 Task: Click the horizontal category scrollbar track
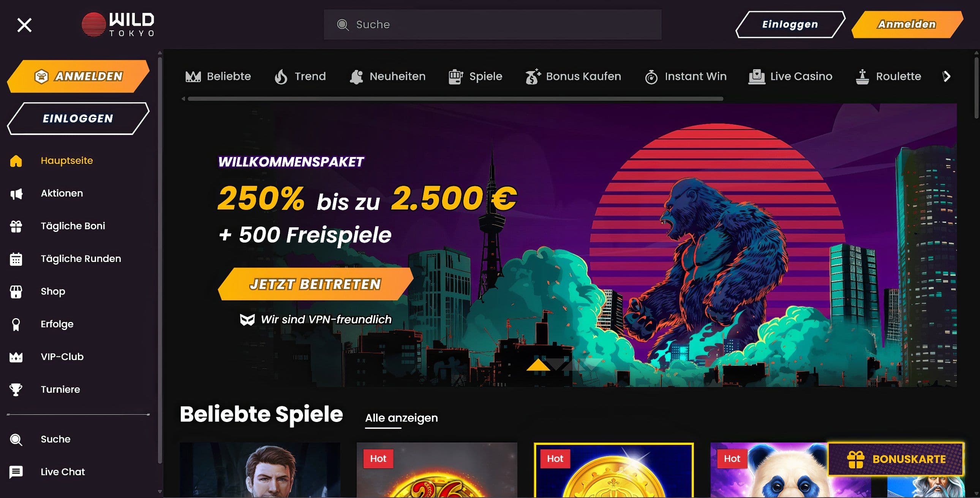[x=455, y=99]
